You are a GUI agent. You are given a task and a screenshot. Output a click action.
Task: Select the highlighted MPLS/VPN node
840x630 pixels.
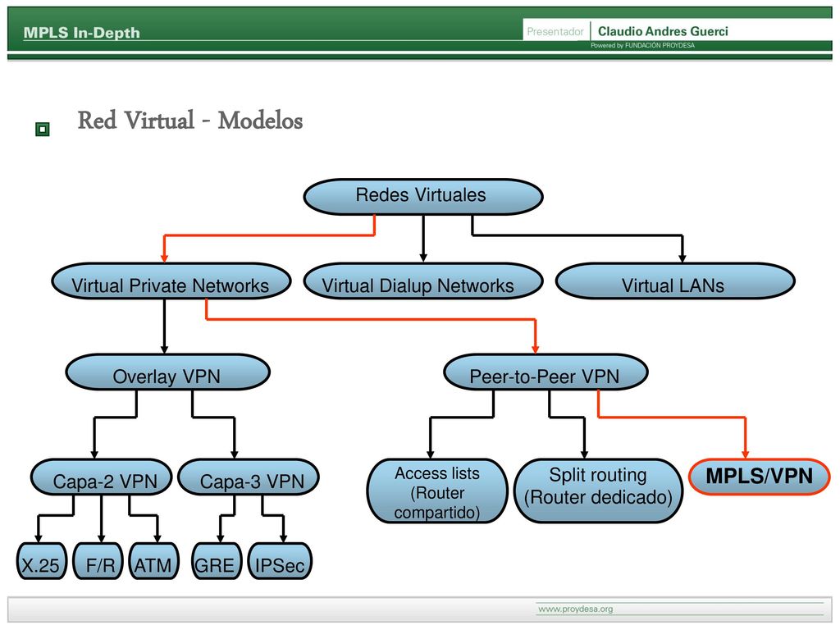[759, 477]
